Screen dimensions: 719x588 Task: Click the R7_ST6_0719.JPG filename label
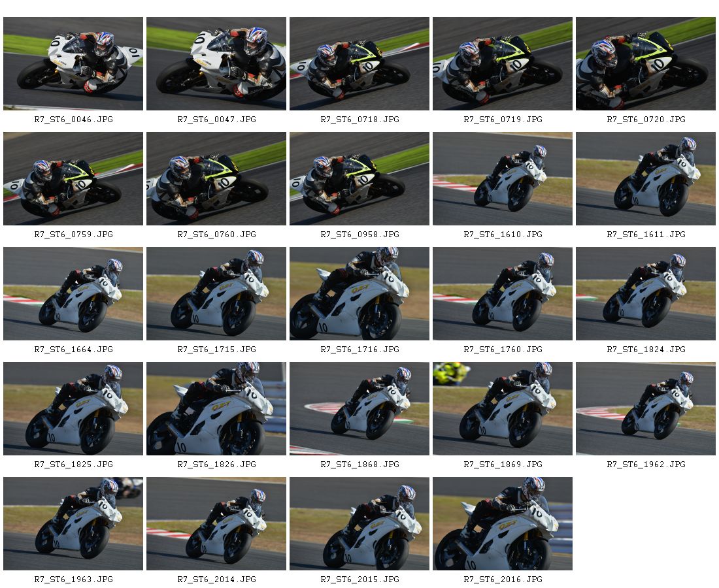pos(503,120)
